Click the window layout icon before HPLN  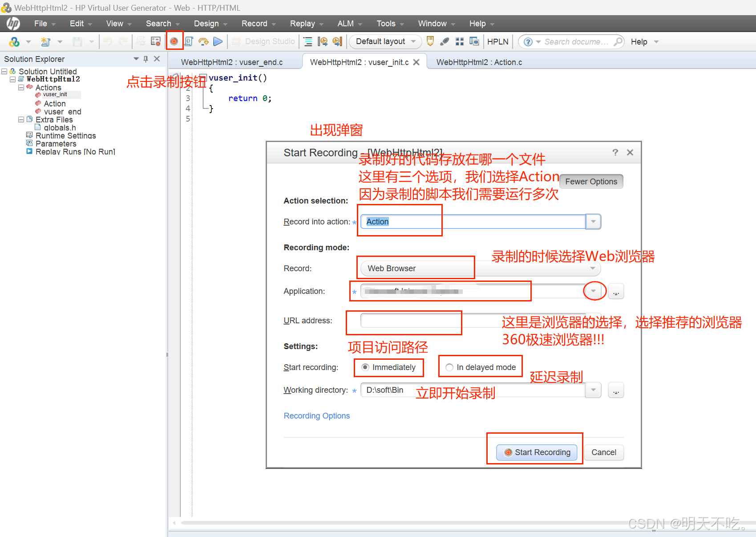click(474, 41)
